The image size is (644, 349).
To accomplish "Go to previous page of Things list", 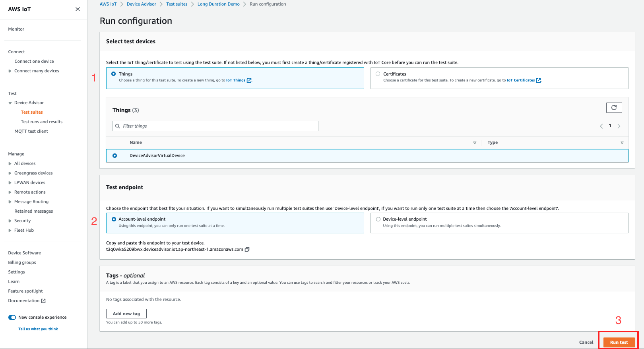I will click(601, 126).
